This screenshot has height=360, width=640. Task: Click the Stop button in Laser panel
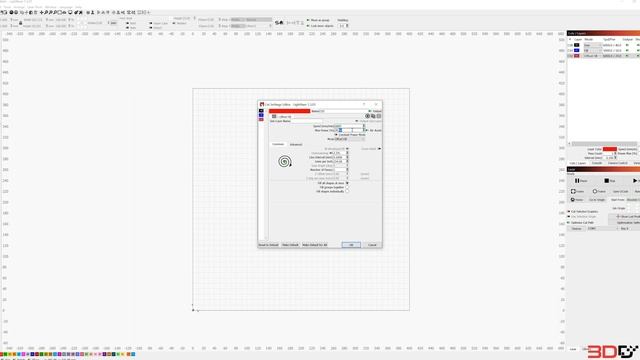[x=610, y=181]
